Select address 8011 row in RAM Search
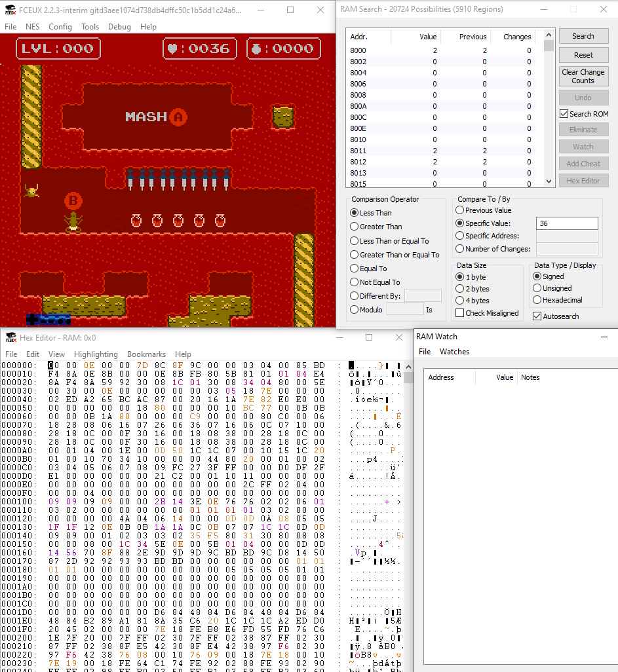Viewport: 618px width, 672px height. click(x=440, y=151)
